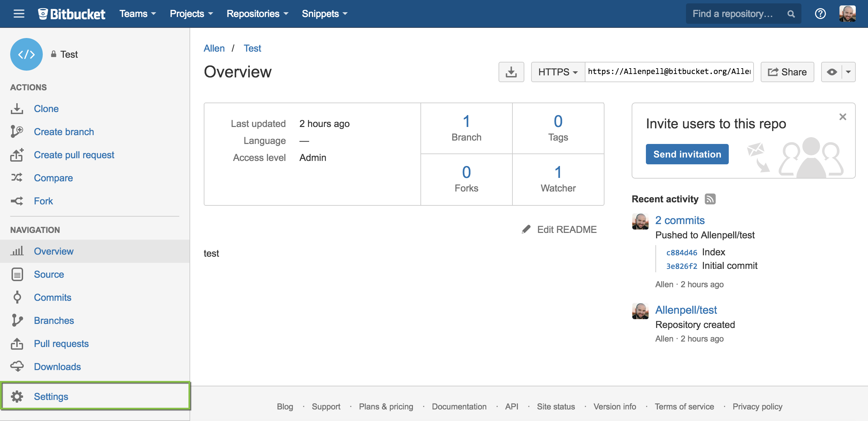Click the Clone download icon in sidebar
Viewport: 868px width, 421px height.
tap(17, 109)
